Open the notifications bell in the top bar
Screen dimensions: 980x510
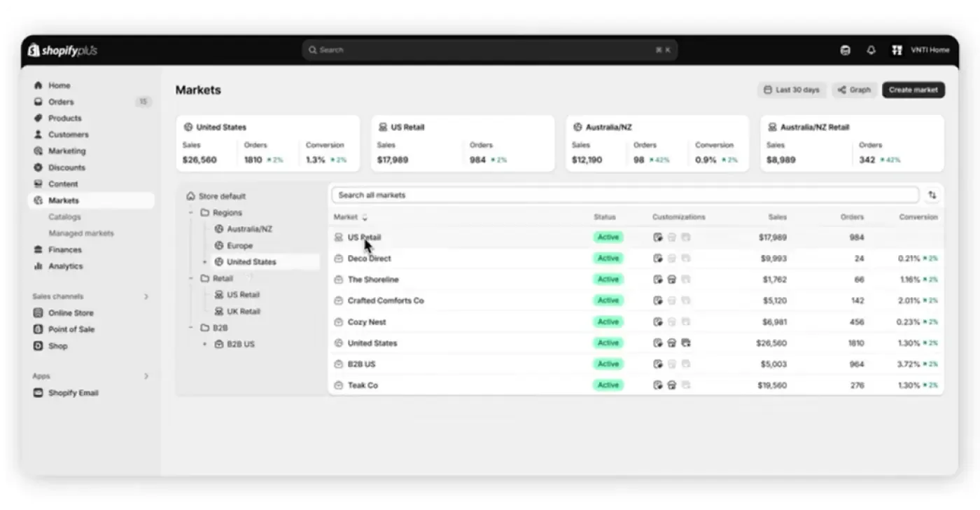(x=871, y=50)
